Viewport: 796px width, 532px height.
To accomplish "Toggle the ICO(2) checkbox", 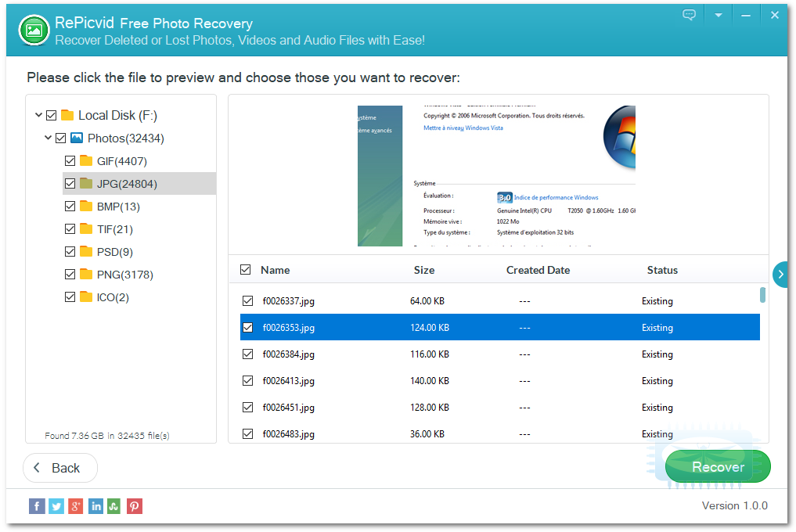I will [70, 297].
